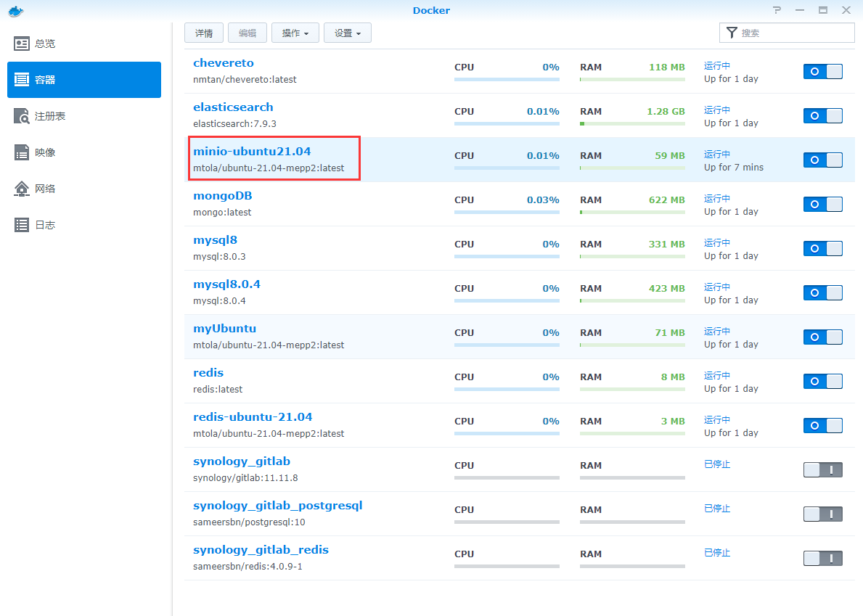Click the 423 MB RAM value

click(x=667, y=289)
